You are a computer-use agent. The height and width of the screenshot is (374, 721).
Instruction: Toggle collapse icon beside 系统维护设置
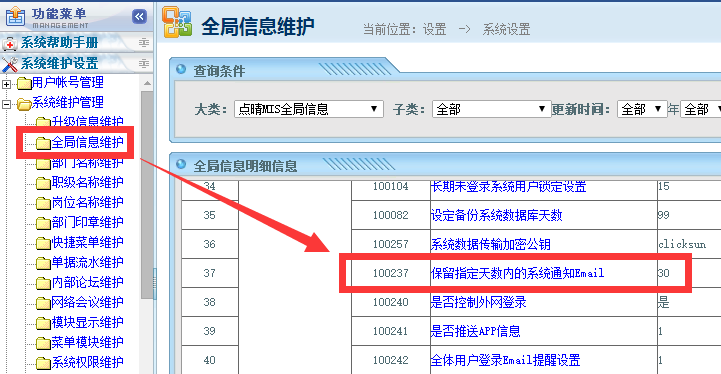[x=143, y=63]
